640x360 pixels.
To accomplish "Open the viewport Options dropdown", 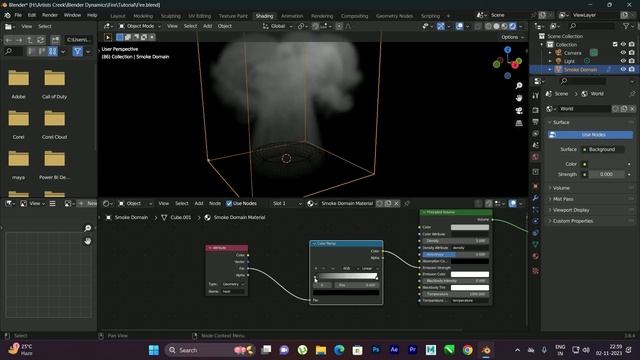I will [x=512, y=37].
